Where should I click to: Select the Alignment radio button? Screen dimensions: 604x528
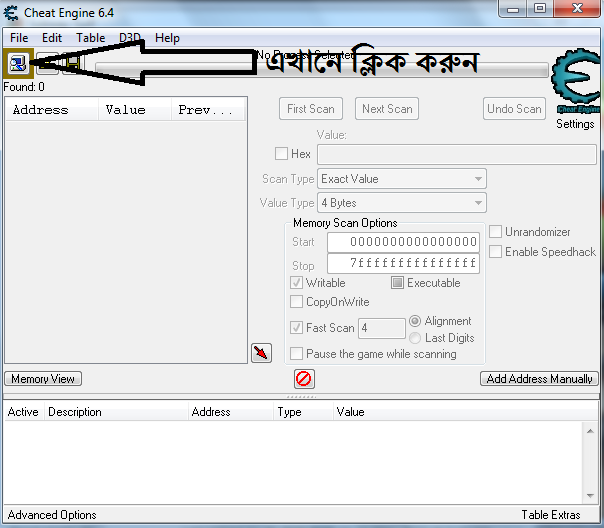coord(415,321)
